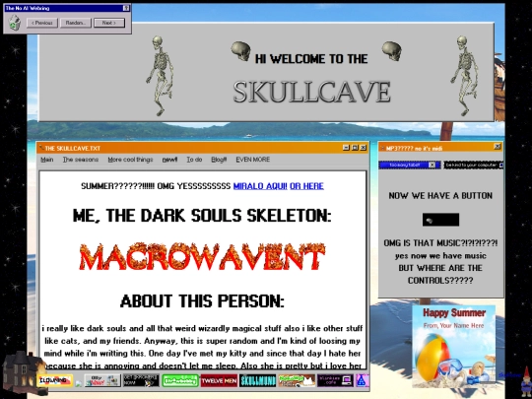Close the MP3?????? no it's midi window

[x=498, y=147]
